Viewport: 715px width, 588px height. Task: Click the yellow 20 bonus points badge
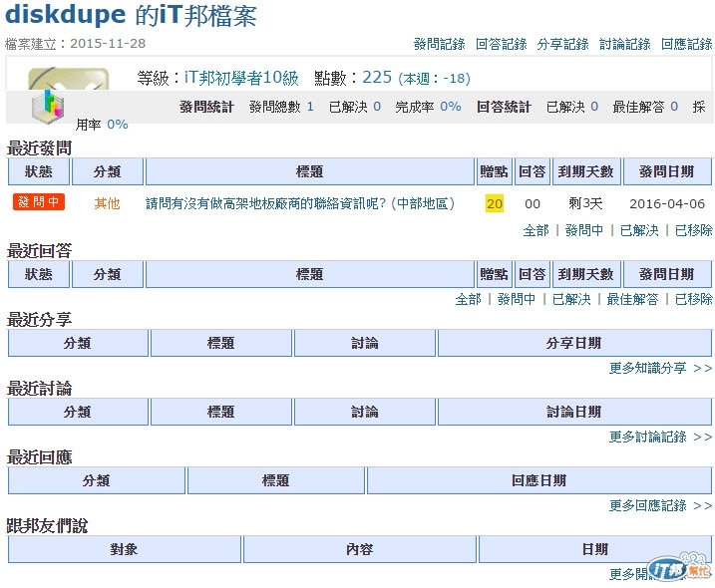[495, 203]
